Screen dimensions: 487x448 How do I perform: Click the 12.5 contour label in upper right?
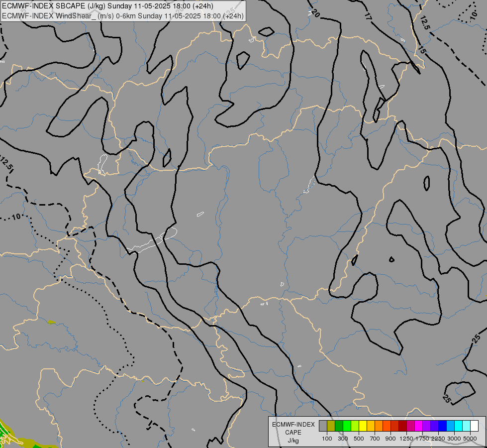coord(425,23)
